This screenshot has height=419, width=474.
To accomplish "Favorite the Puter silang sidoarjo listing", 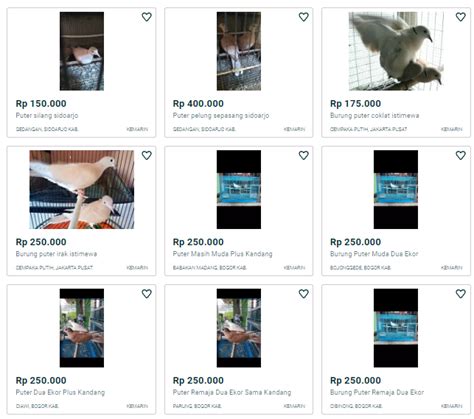I will tap(147, 17).
